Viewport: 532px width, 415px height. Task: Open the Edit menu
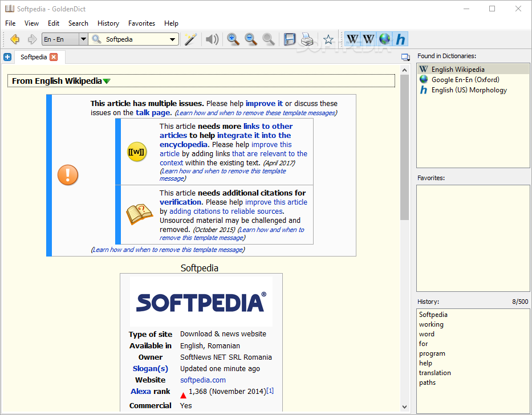(x=54, y=23)
